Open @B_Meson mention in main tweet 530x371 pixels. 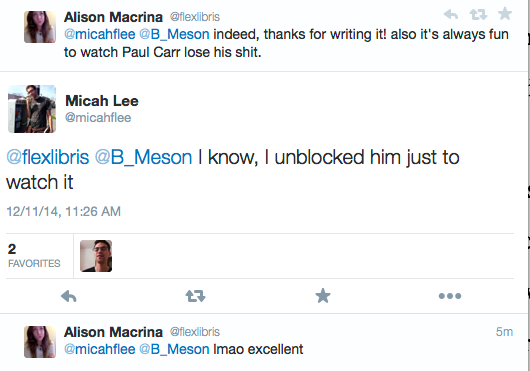pyautogui.click(x=143, y=157)
